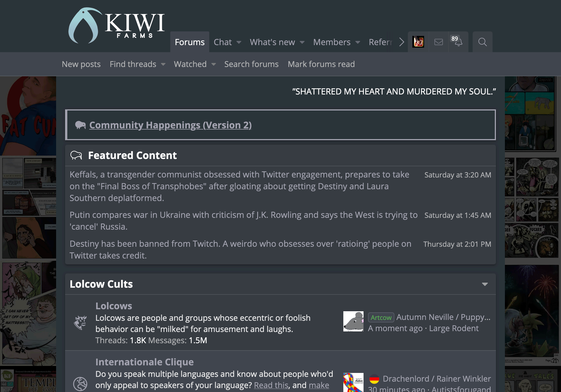Open Watched
561x392 pixels.
coord(190,64)
